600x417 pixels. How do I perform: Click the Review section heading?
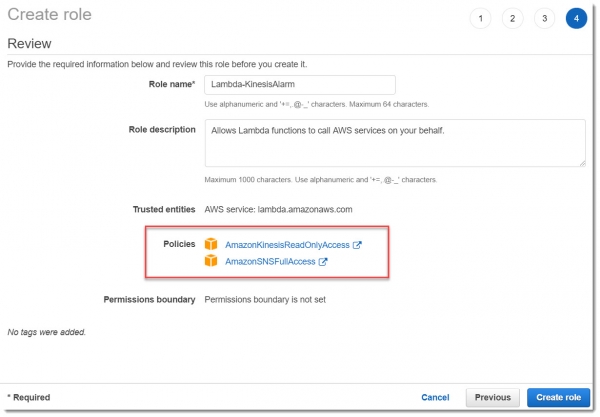pyautogui.click(x=29, y=44)
